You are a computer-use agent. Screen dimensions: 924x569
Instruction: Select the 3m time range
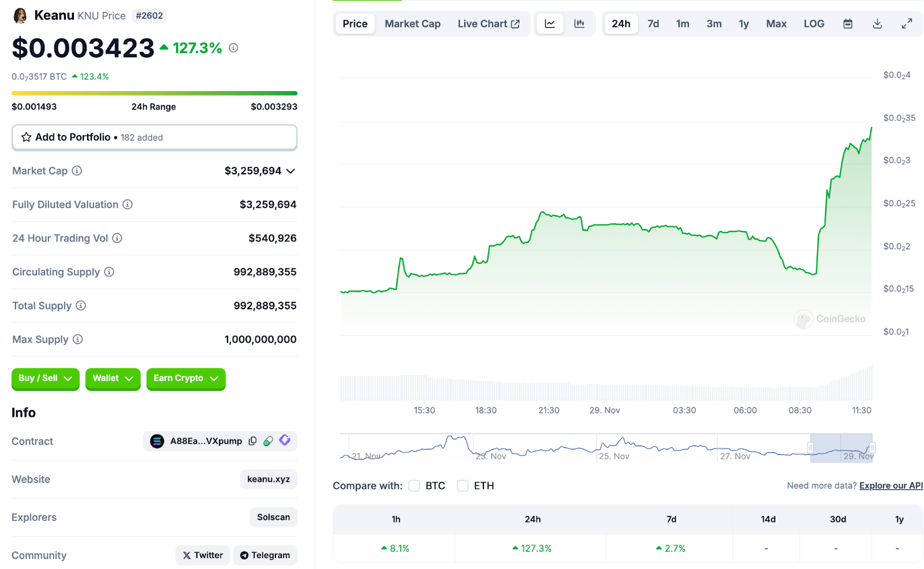click(x=714, y=24)
